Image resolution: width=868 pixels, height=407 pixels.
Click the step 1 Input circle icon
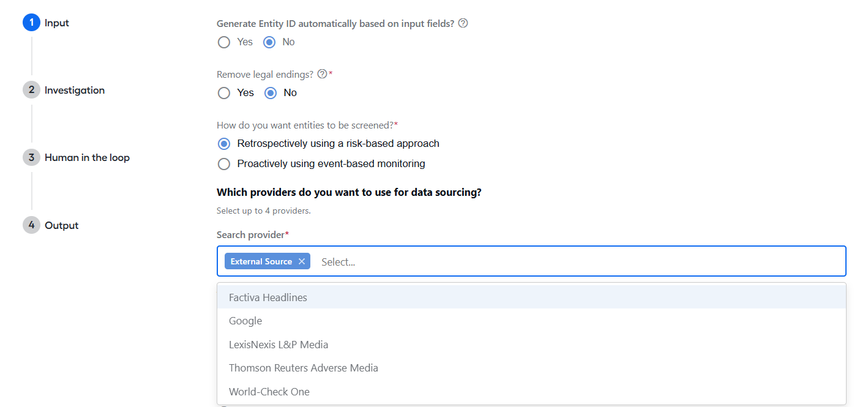[31, 23]
